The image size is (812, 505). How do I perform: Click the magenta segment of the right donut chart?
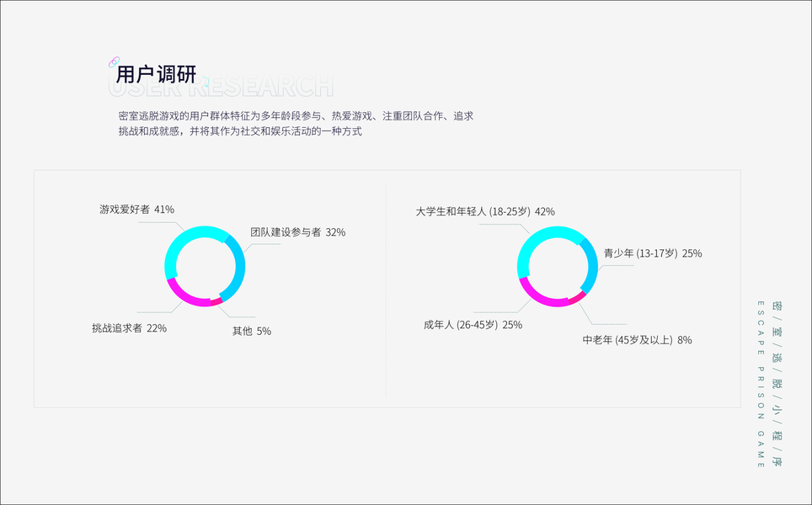click(539, 295)
